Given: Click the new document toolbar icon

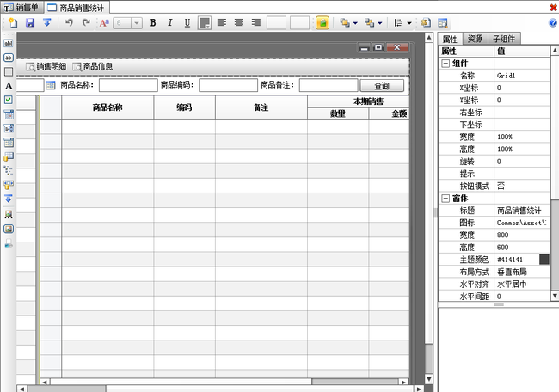Looking at the screenshot, I should click(x=13, y=23).
